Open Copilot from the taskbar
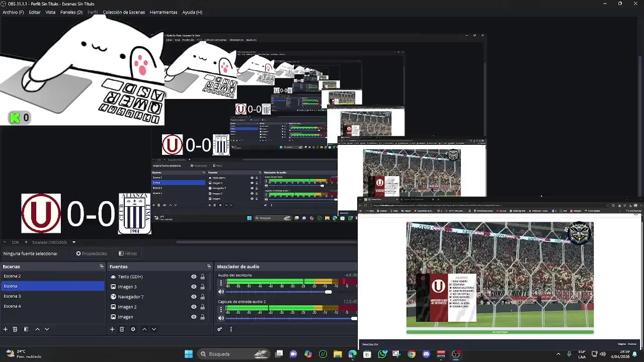 308,354
